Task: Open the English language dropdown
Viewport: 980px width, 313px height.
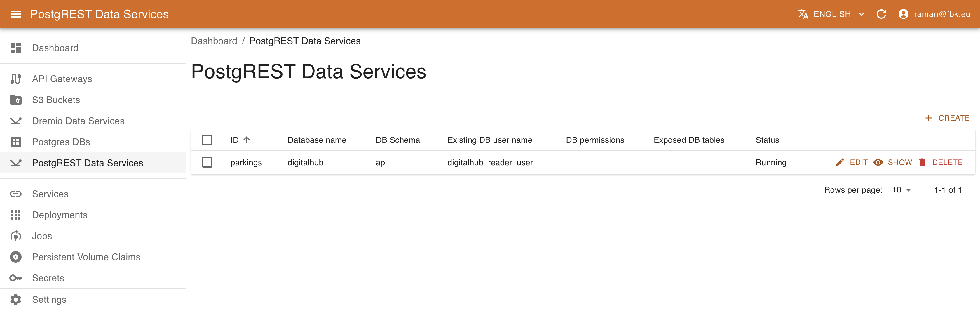Action: tap(831, 14)
